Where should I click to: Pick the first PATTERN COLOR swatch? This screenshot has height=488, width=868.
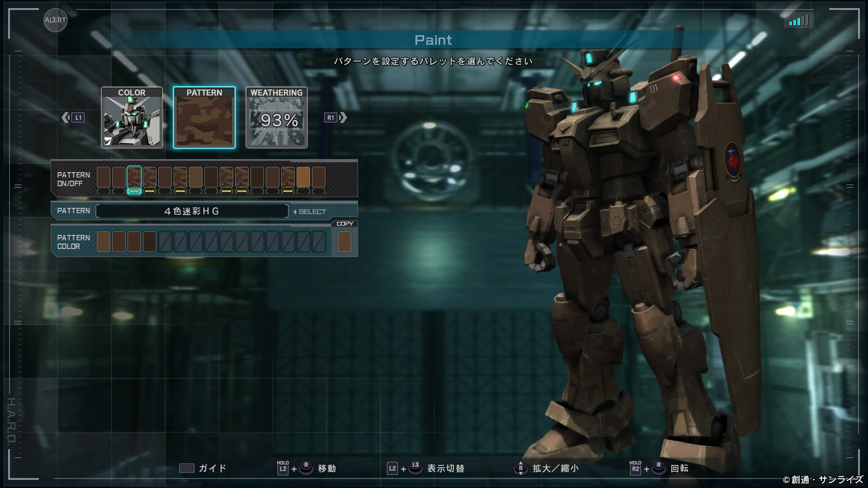tap(104, 242)
